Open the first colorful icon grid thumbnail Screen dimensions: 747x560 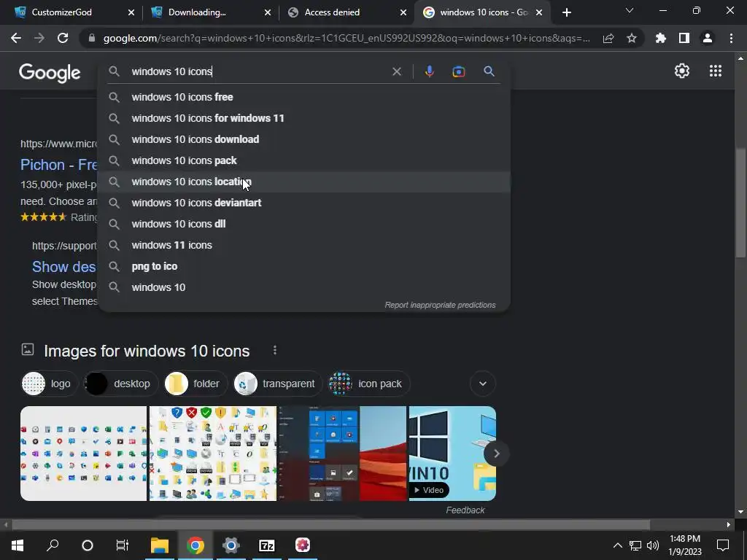click(x=83, y=454)
